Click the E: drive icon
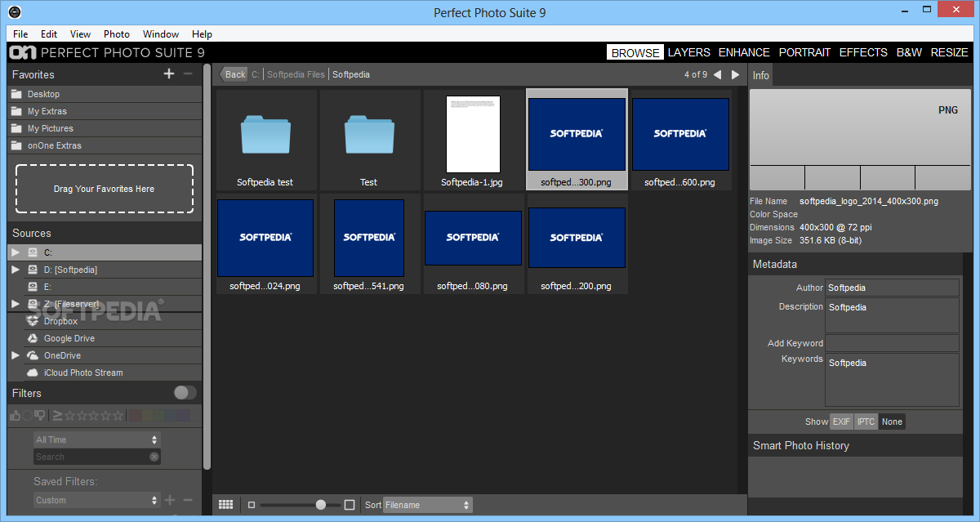This screenshot has width=980, height=522. 33,287
